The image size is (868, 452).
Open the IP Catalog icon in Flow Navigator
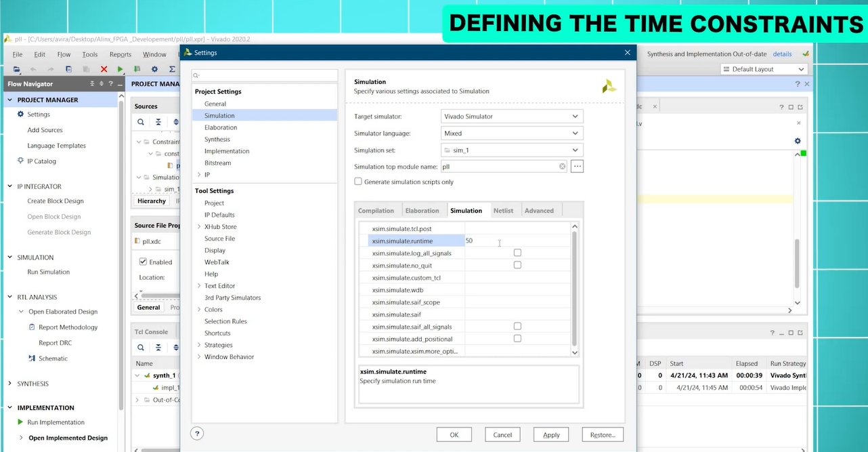[x=20, y=161]
